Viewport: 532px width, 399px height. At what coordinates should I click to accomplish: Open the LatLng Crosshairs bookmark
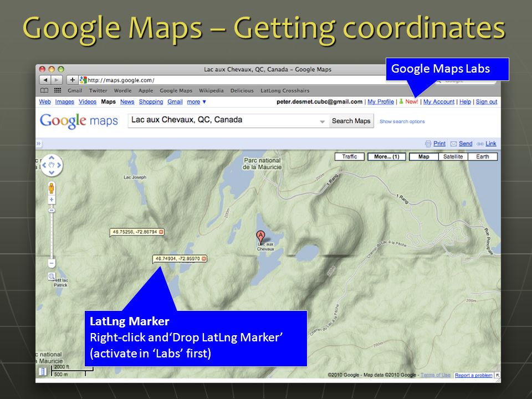pos(285,90)
